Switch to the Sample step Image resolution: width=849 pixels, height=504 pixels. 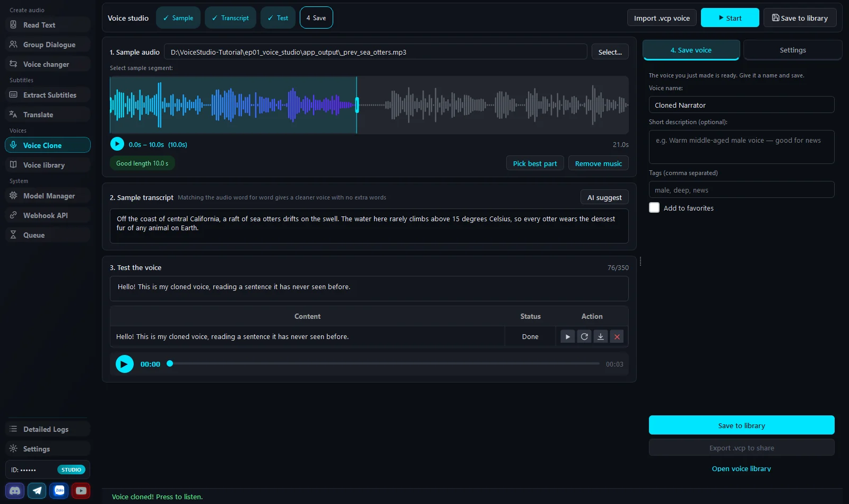point(178,18)
